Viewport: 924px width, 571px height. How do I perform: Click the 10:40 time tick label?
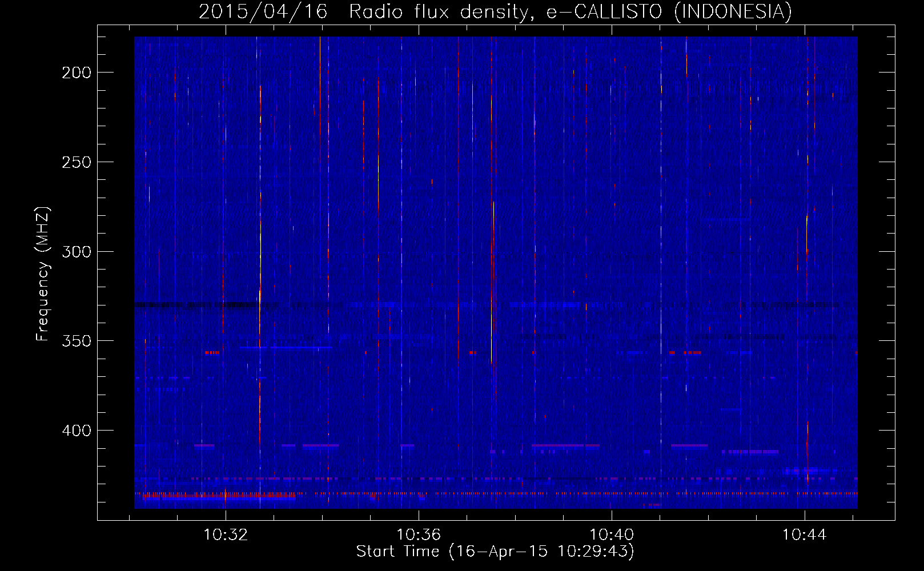[612, 535]
